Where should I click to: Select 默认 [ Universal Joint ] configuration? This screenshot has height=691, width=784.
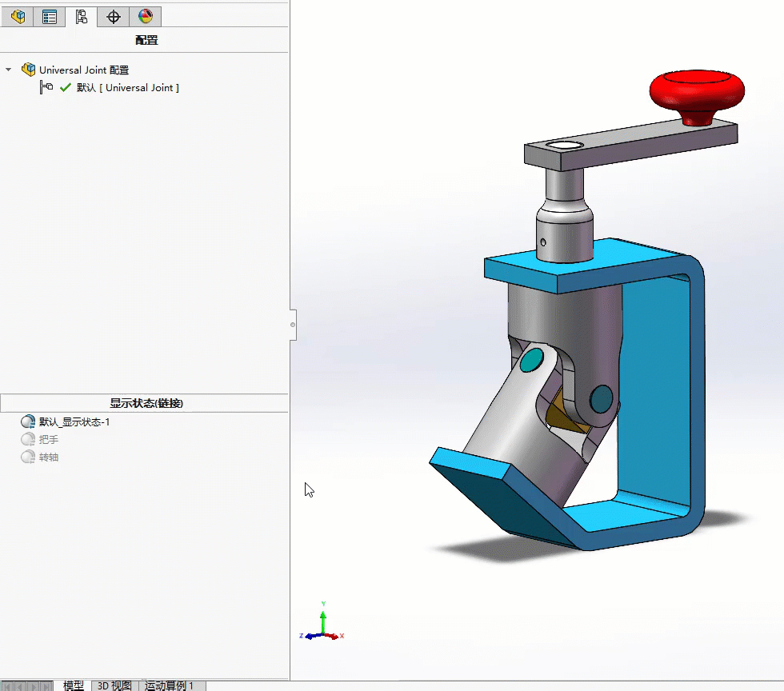click(x=127, y=87)
